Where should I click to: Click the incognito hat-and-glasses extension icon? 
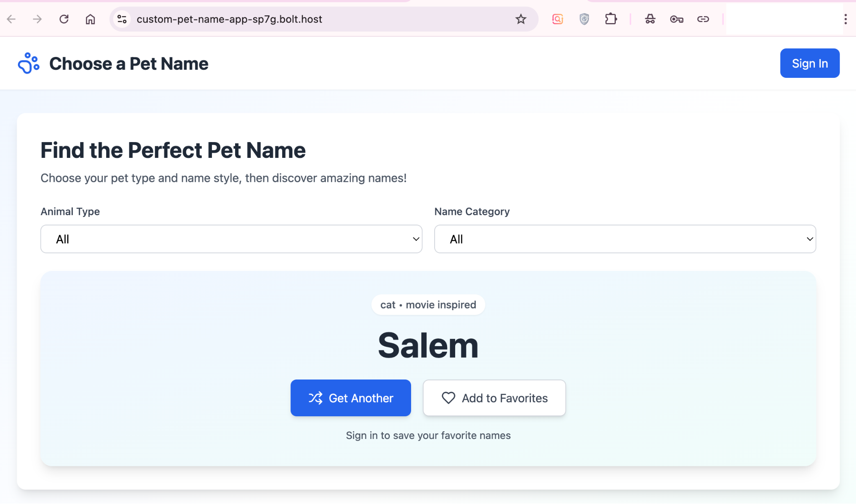click(x=650, y=19)
